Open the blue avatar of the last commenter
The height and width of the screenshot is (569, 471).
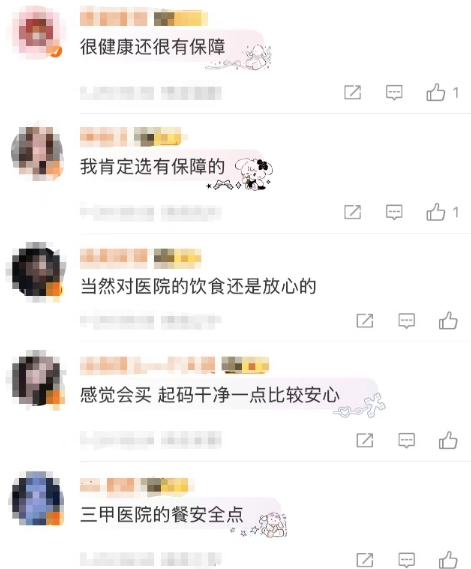tap(37, 500)
